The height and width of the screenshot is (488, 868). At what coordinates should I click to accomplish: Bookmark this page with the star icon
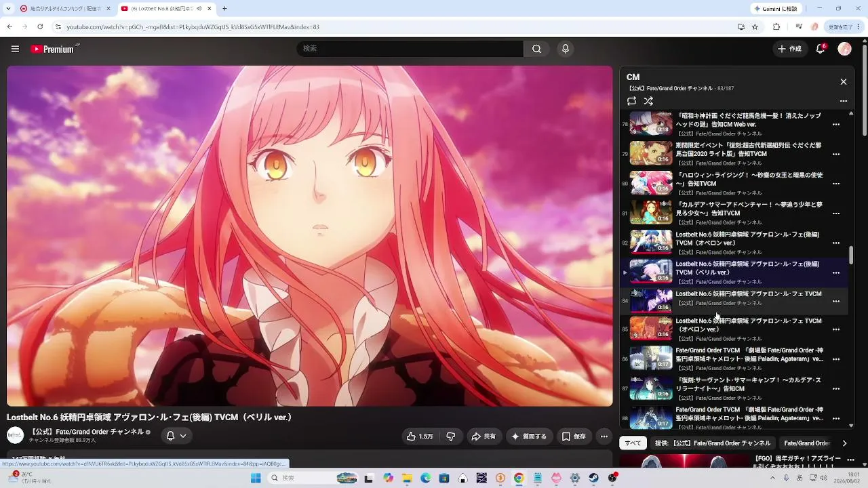(x=755, y=27)
